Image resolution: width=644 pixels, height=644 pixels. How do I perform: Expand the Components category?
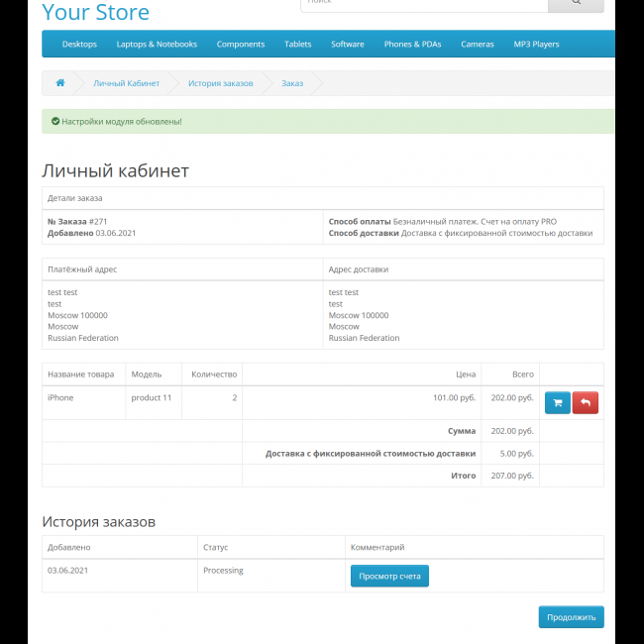[x=241, y=45]
